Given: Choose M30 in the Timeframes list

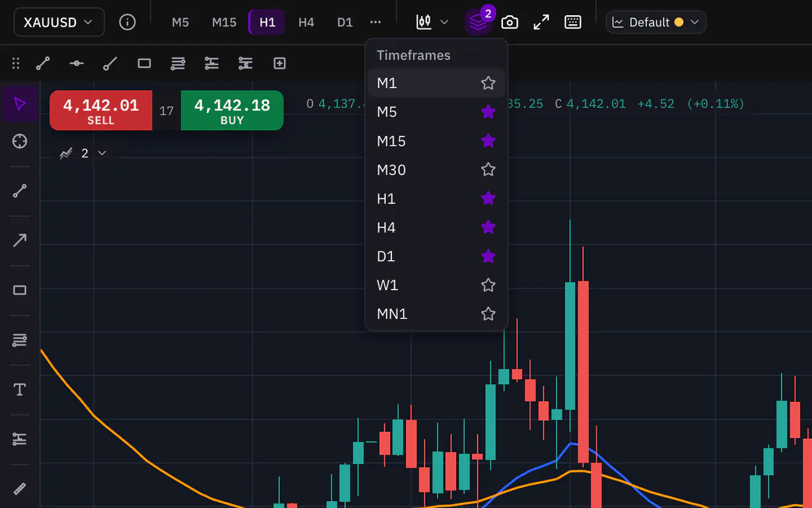Looking at the screenshot, I should click(436, 170).
